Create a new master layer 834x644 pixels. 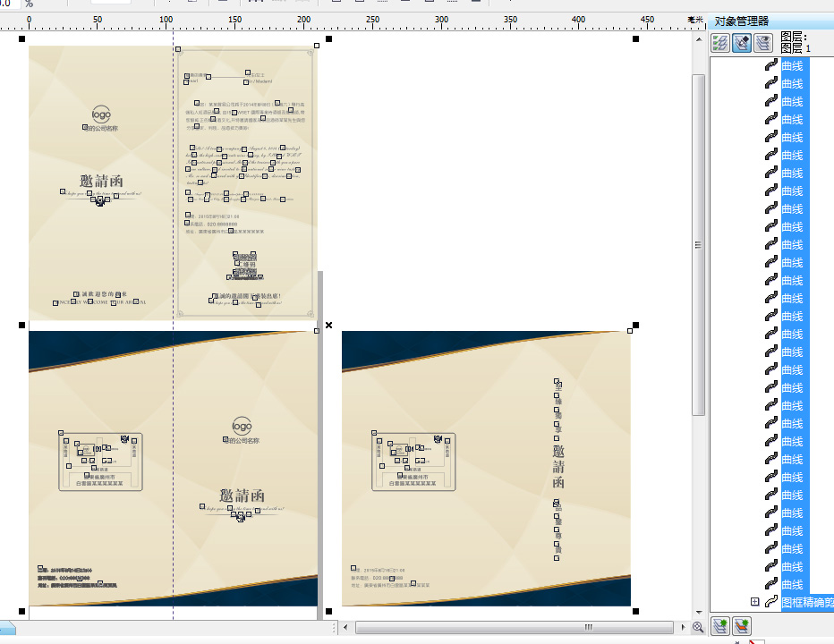(742, 626)
